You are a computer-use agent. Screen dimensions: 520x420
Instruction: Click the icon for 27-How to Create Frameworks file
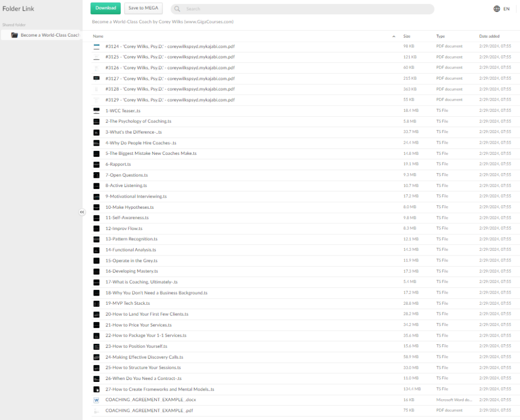pyautogui.click(x=96, y=389)
